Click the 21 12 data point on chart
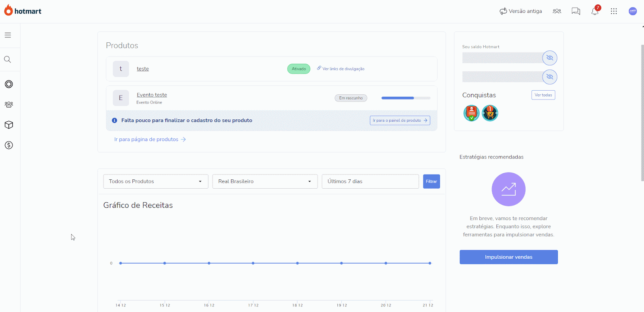The width and height of the screenshot is (644, 312). click(430, 263)
